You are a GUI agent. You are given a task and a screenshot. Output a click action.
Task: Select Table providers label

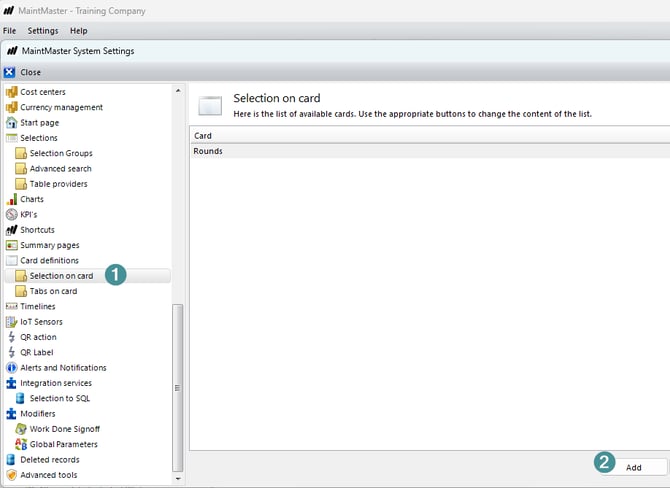tap(59, 184)
